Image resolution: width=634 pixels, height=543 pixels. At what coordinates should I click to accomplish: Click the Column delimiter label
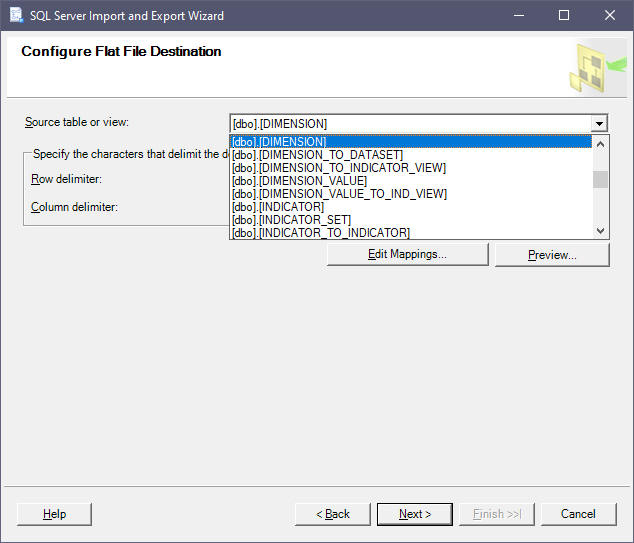click(74, 207)
